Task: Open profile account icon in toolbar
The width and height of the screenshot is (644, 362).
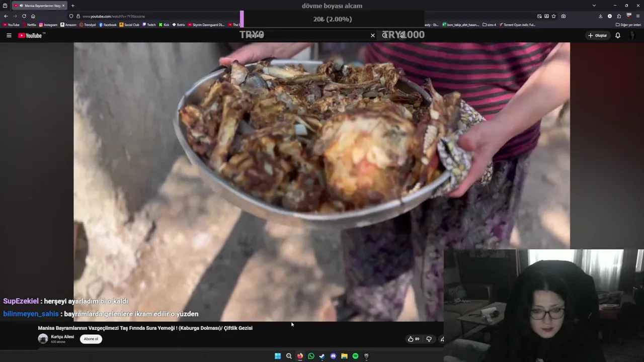Action: pos(610,16)
